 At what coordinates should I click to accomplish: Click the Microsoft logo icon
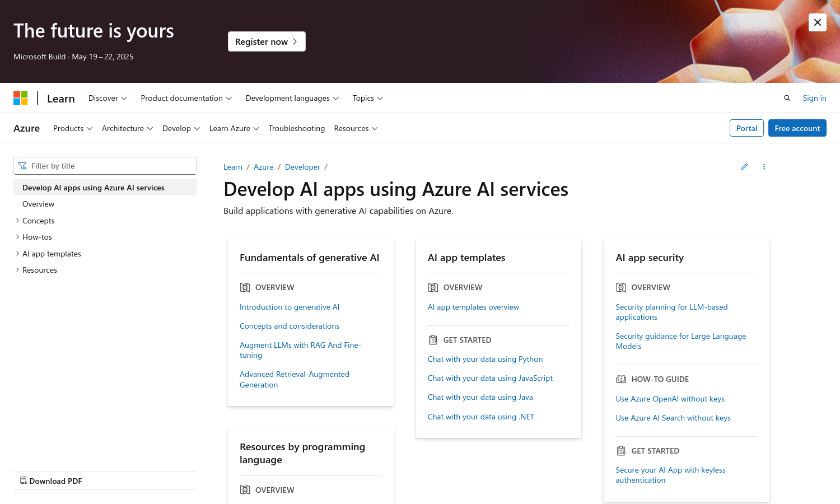(21, 97)
